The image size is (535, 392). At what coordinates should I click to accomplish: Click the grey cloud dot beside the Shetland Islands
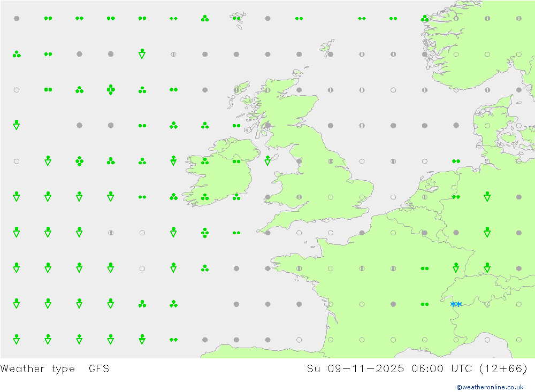pyautogui.click(x=330, y=54)
